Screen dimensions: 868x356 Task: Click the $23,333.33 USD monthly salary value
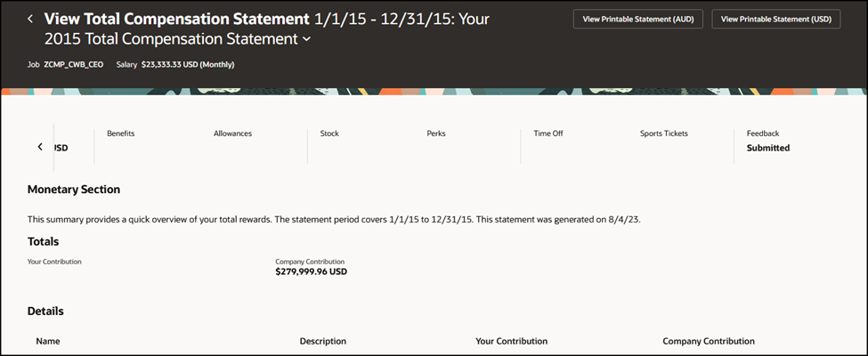point(188,65)
